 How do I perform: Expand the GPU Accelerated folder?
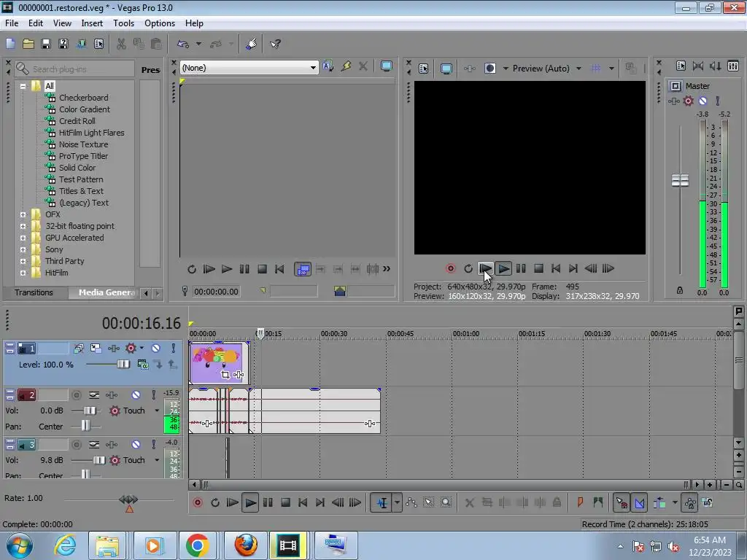tap(23, 238)
